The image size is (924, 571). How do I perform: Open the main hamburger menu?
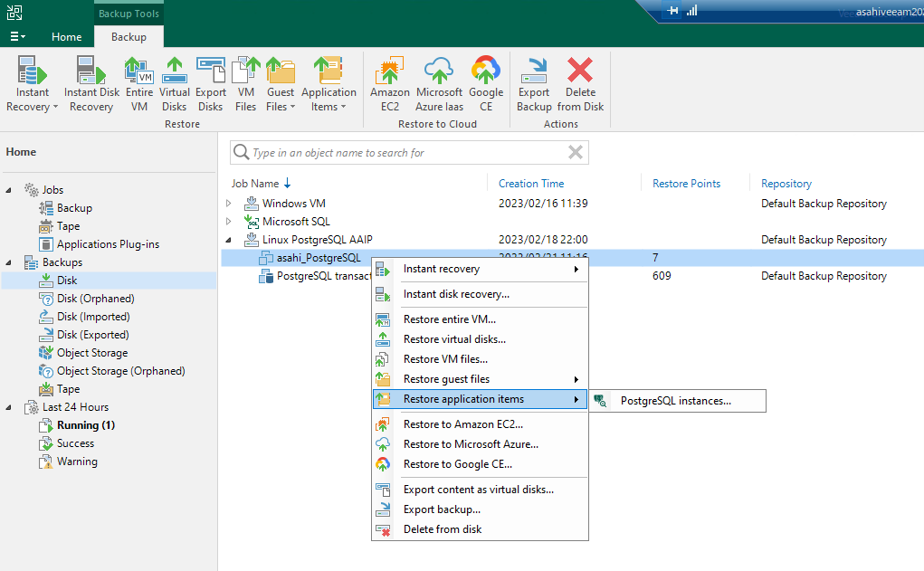pos(18,36)
